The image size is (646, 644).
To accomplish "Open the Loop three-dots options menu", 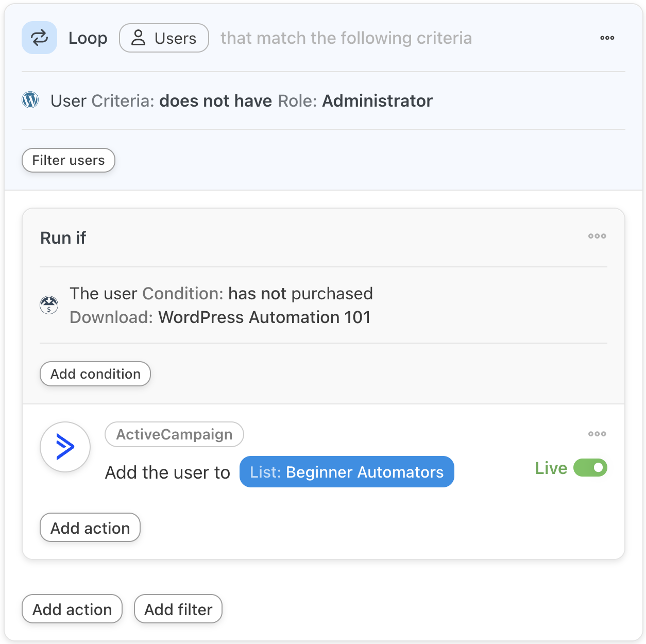I will click(607, 38).
